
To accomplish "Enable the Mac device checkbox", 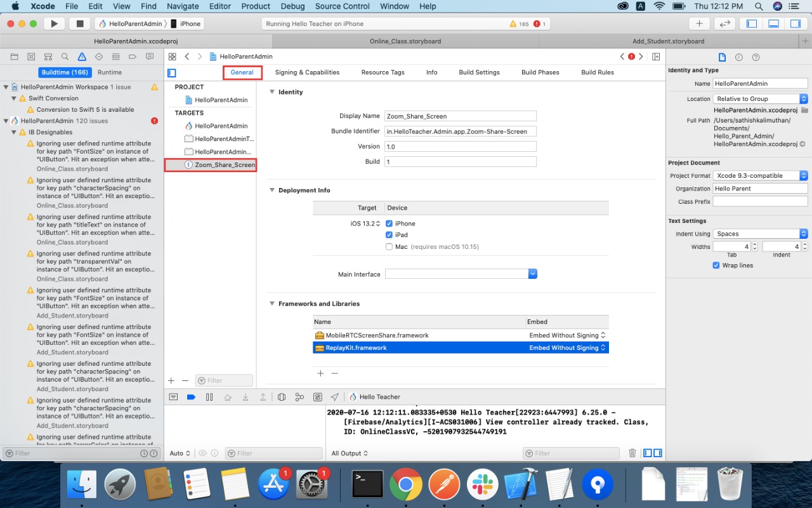I will [389, 247].
